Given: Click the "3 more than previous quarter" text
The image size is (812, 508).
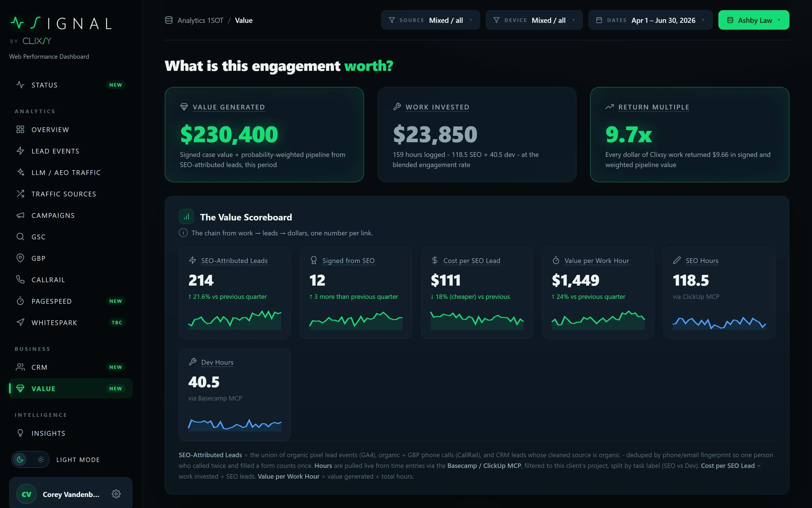Looking at the screenshot, I should pyautogui.click(x=354, y=296).
